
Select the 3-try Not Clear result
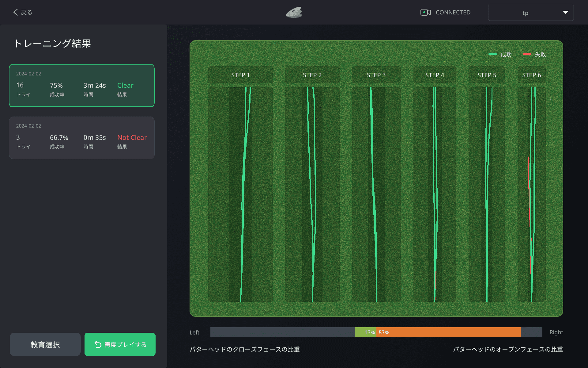tap(82, 138)
